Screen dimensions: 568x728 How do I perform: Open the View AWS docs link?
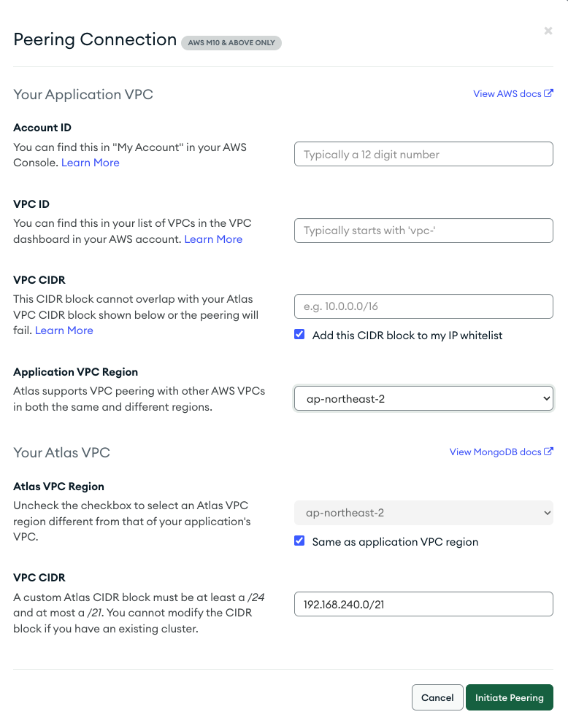pos(507,94)
